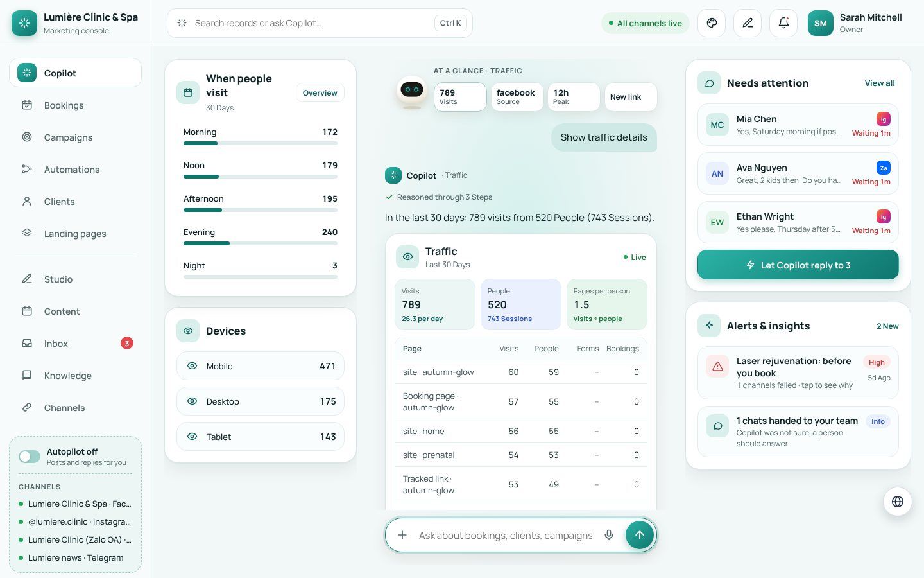Open Ethan Wright's waiting conversation

click(798, 222)
